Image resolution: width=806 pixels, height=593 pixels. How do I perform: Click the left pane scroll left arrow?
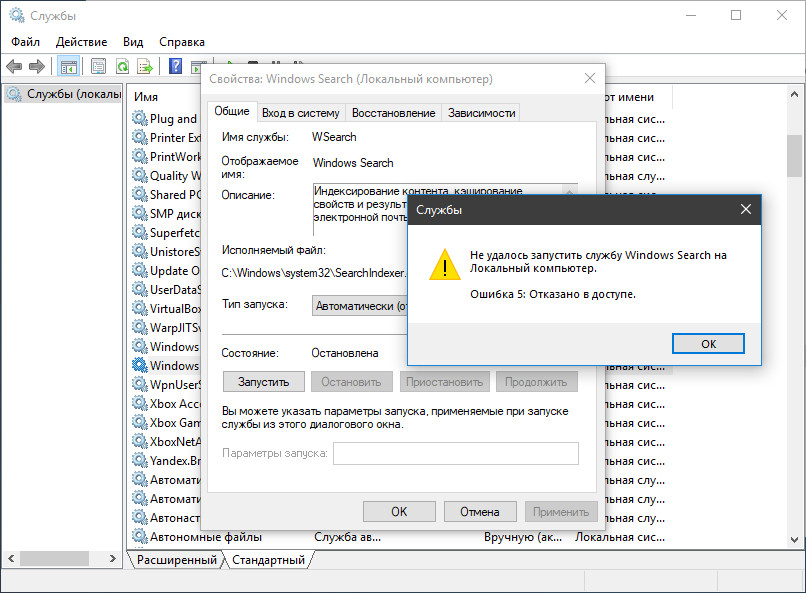pyautogui.click(x=11, y=559)
